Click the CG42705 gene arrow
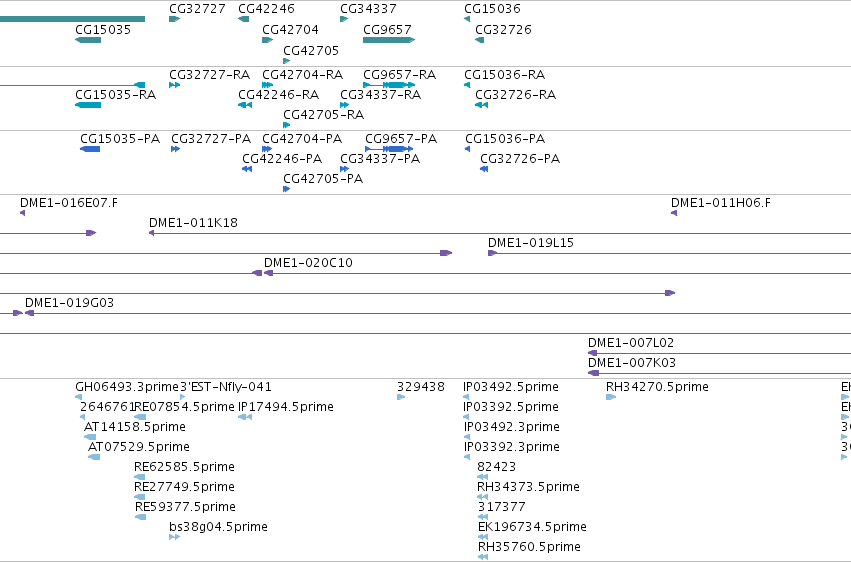Image resolution: width=851 pixels, height=562 pixels. click(287, 61)
